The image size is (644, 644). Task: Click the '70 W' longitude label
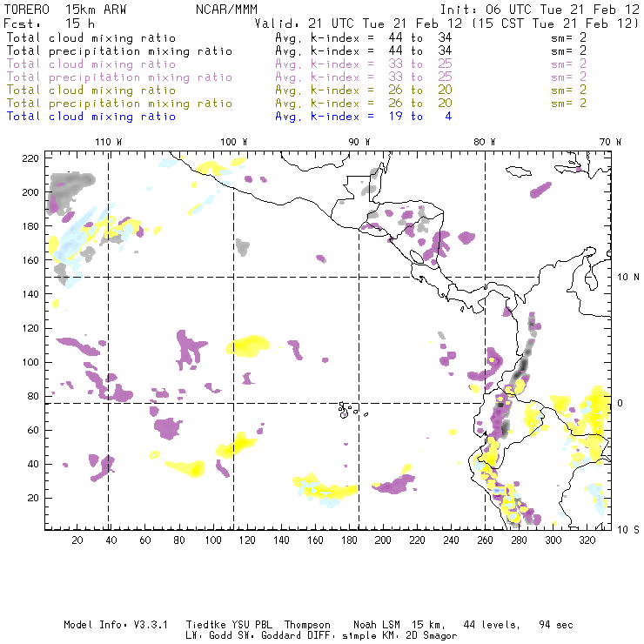point(610,142)
